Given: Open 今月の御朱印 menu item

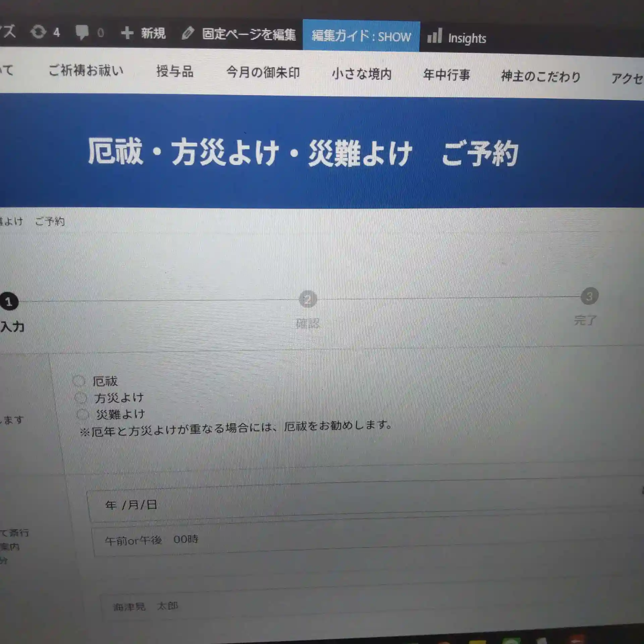Looking at the screenshot, I should [263, 72].
